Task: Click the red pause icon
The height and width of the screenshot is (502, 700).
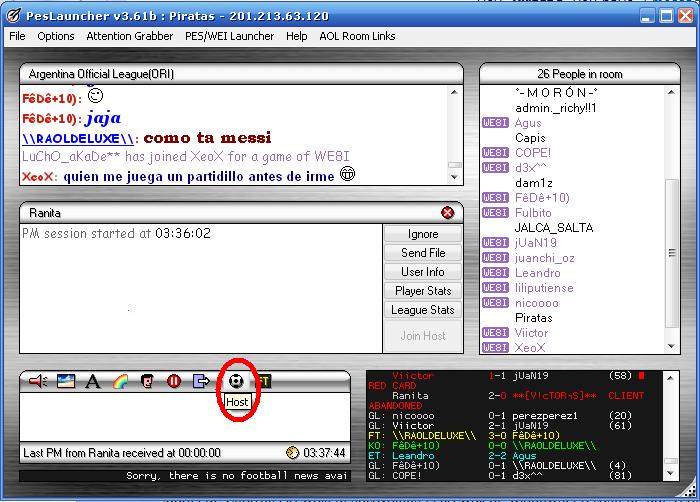Action: [x=174, y=381]
